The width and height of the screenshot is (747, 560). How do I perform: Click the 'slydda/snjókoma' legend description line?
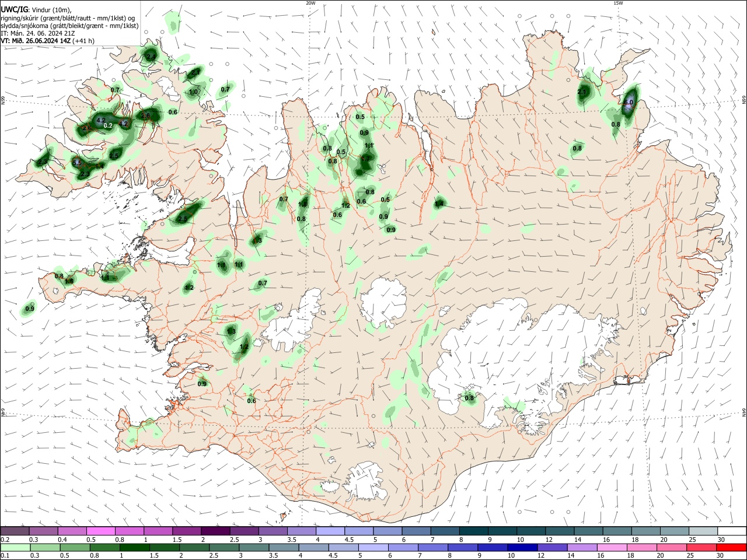coord(70,26)
